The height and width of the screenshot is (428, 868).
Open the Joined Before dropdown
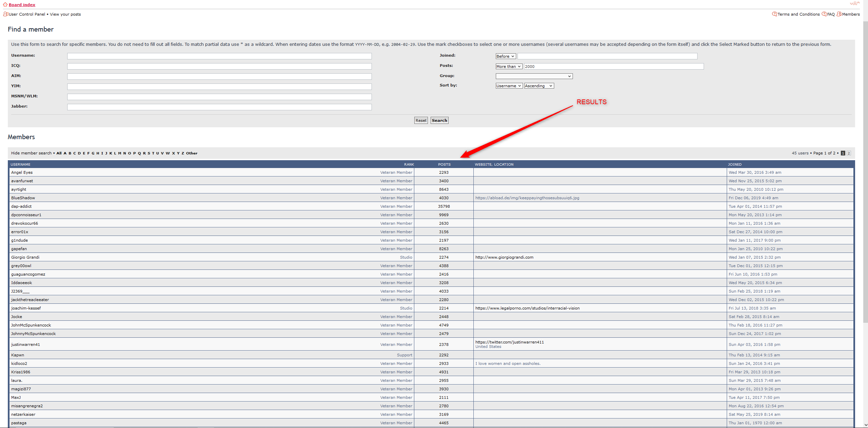pyautogui.click(x=505, y=56)
